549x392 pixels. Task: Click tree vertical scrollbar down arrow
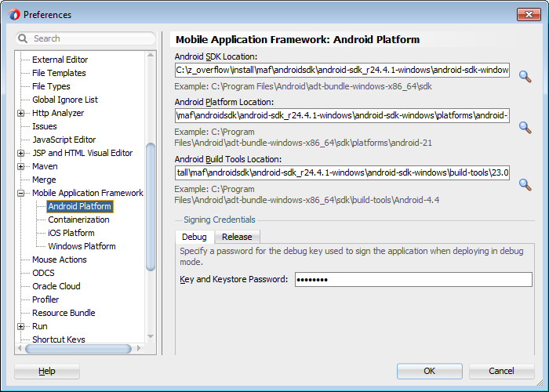151,336
